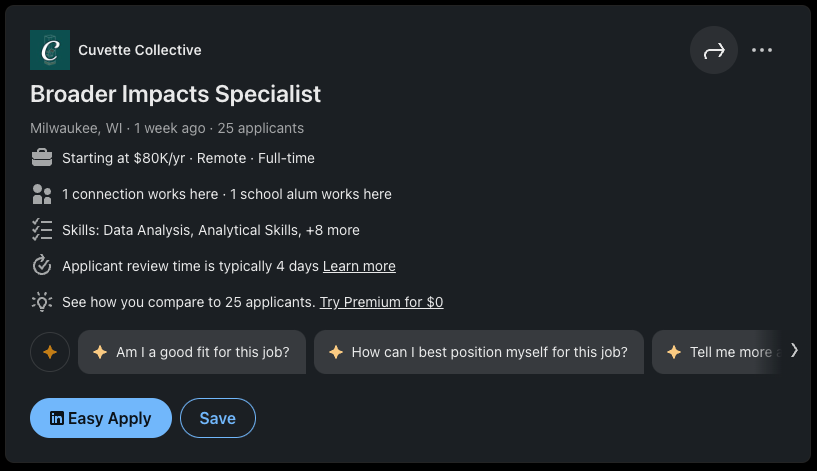Click the share arrow icon
The image size is (817, 471).
click(714, 51)
